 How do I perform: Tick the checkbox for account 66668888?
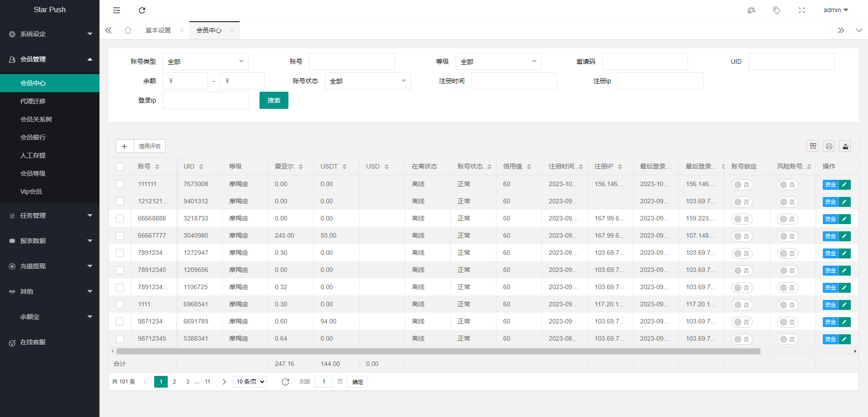click(x=120, y=219)
